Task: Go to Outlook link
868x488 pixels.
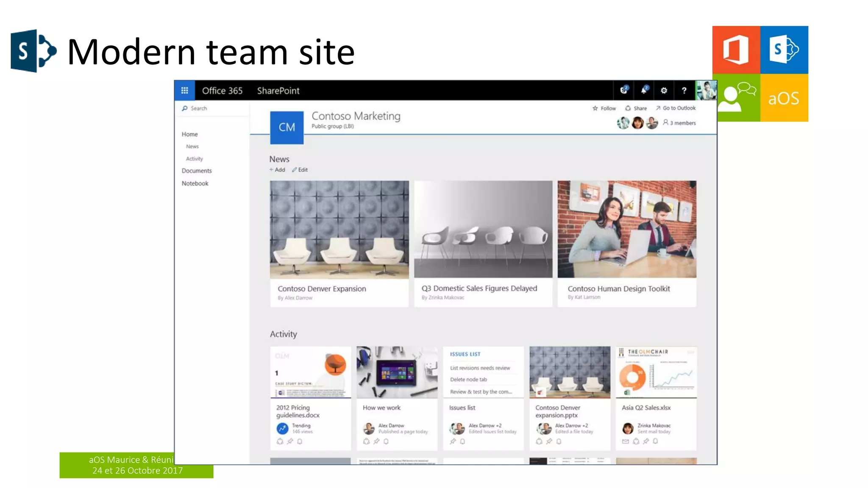Action: tap(676, 108)
